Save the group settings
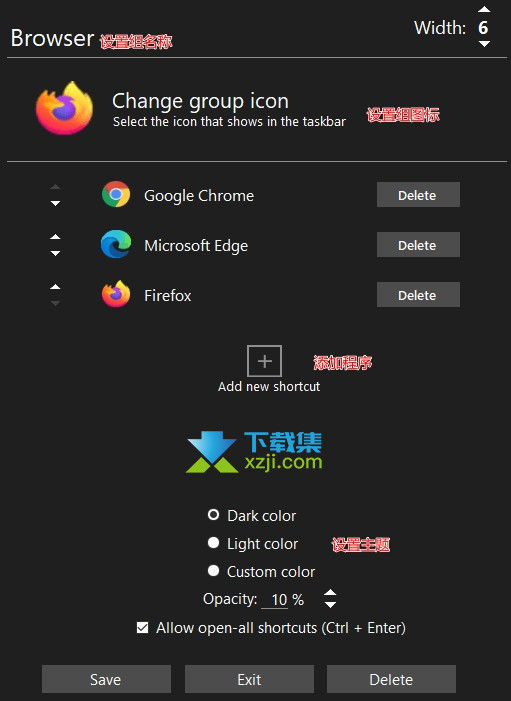The image size is (511, 701). 106,679
